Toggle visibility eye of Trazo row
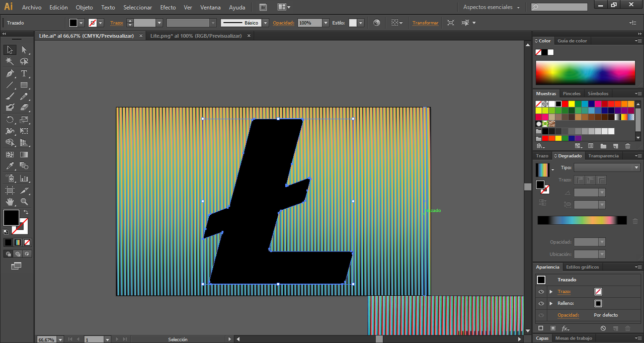This screenshot has height=343, width=644. click(x=541, y=292)
